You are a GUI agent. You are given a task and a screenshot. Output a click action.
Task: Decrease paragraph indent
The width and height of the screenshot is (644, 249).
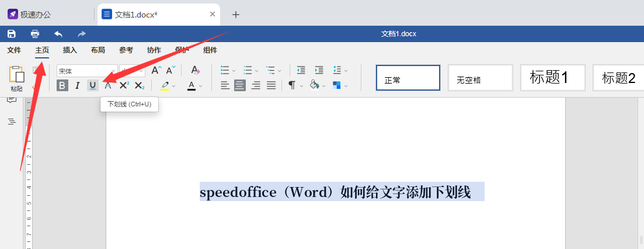pyautogui.click(x=301, y=70)
